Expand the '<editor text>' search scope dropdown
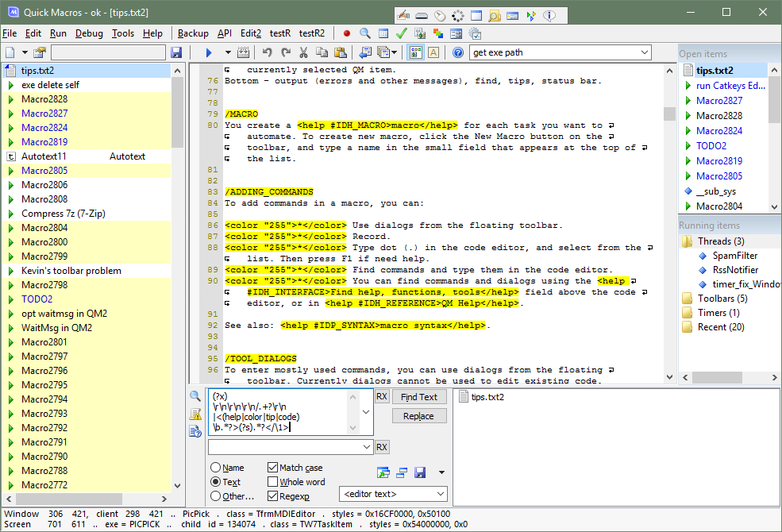The height and width of the screenshot is (532, 782). (440, 494)
